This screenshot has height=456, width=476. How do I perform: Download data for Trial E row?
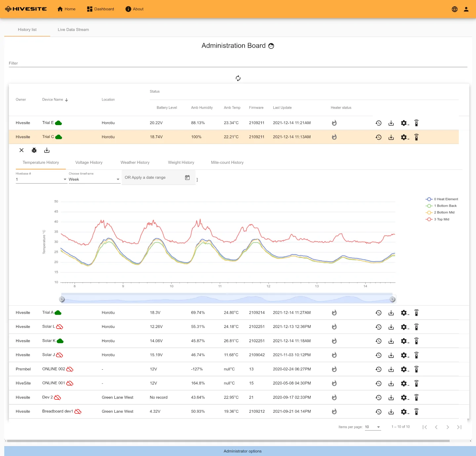[x=391, y=123]
